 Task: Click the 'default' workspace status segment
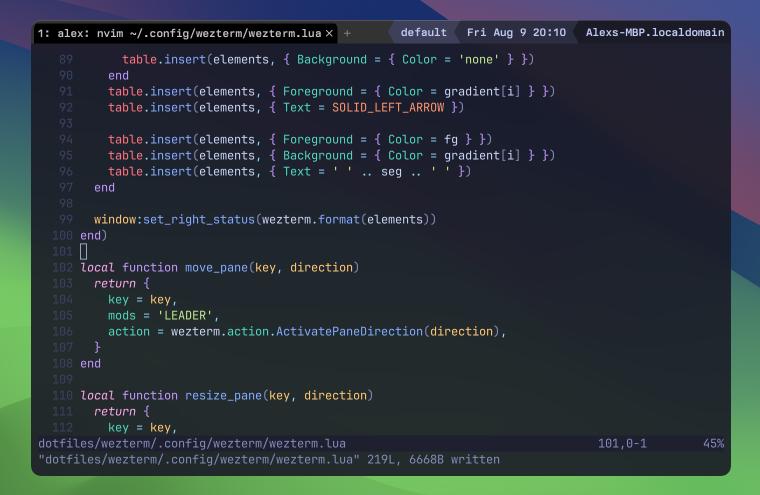(x=423, y=32)
